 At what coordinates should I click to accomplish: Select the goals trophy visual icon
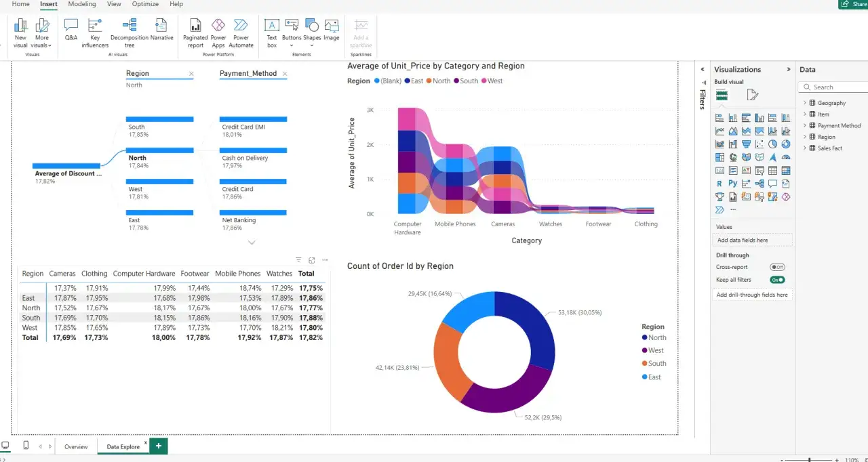tap(719, 196)
